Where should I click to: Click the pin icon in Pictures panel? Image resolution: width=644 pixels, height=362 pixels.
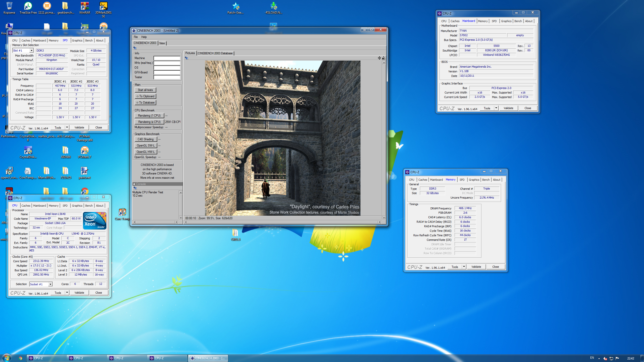[186, 58]
